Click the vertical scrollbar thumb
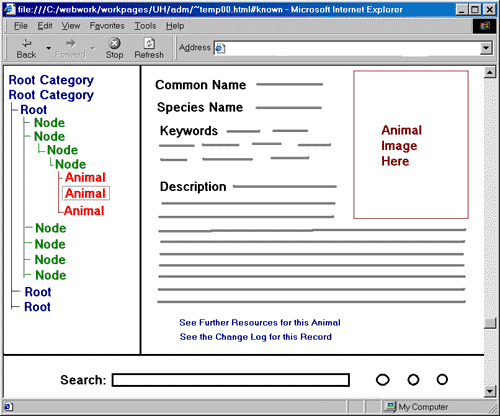This screenshot has width=500, height=416. (490, 323)
